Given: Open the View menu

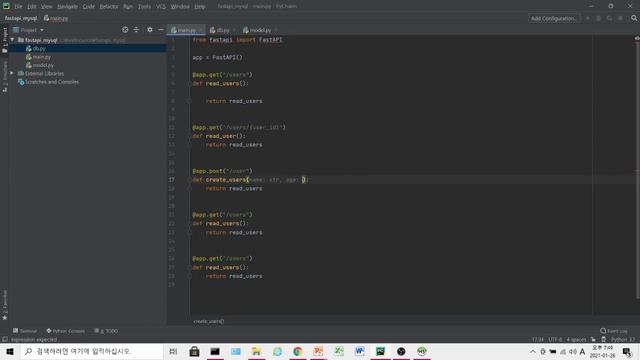Looking at the screenshot, I should pos(47,7).
